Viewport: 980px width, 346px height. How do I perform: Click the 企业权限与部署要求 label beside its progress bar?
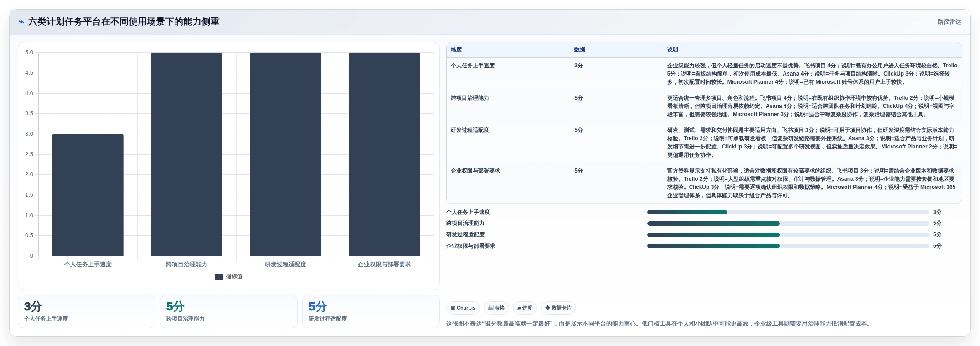pyautogui.click(x=471, y=246)
